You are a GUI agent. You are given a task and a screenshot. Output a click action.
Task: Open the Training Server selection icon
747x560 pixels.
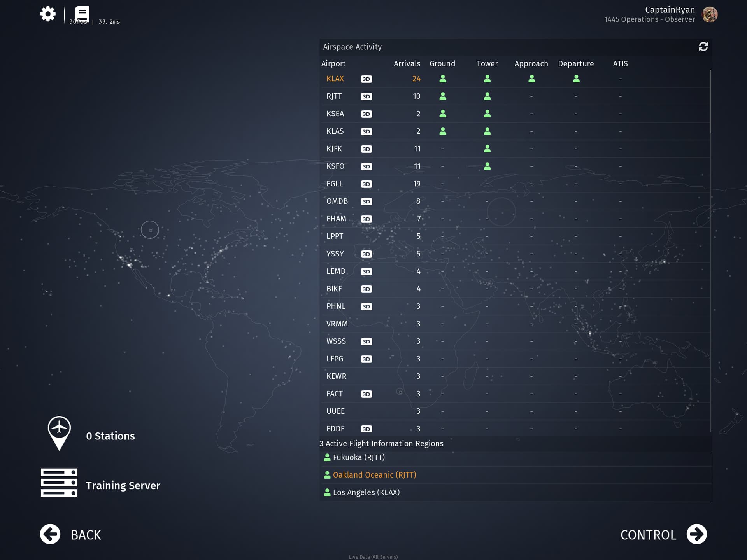point(59,483)
